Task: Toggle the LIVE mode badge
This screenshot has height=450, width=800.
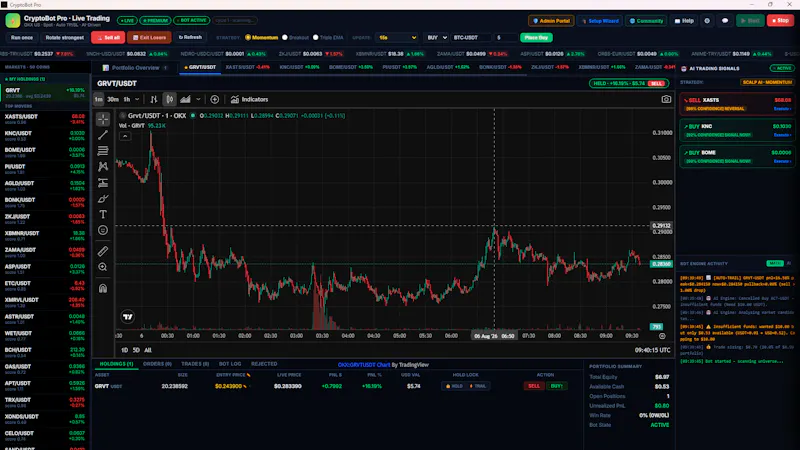Action: click(x=127, y=20)
